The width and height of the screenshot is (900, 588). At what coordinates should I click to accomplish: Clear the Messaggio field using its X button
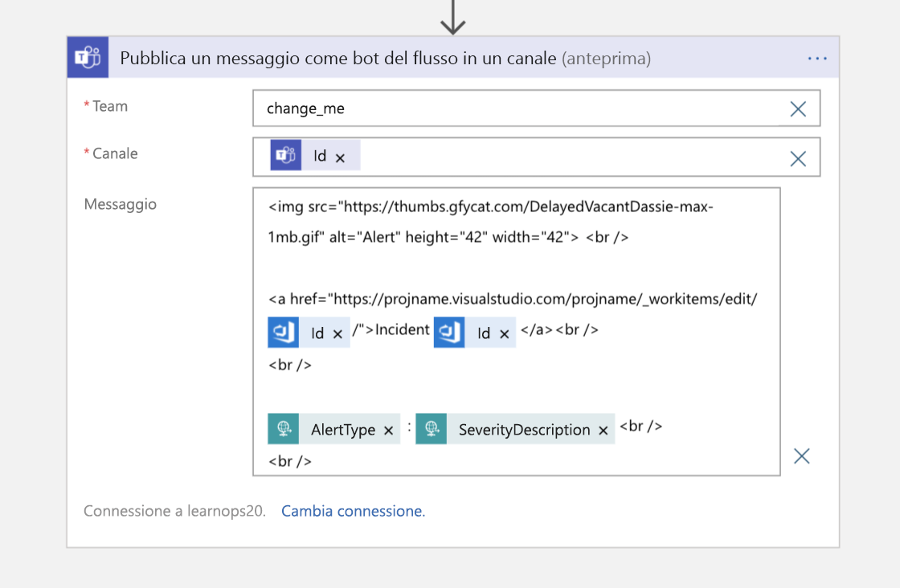click(801, 455)
